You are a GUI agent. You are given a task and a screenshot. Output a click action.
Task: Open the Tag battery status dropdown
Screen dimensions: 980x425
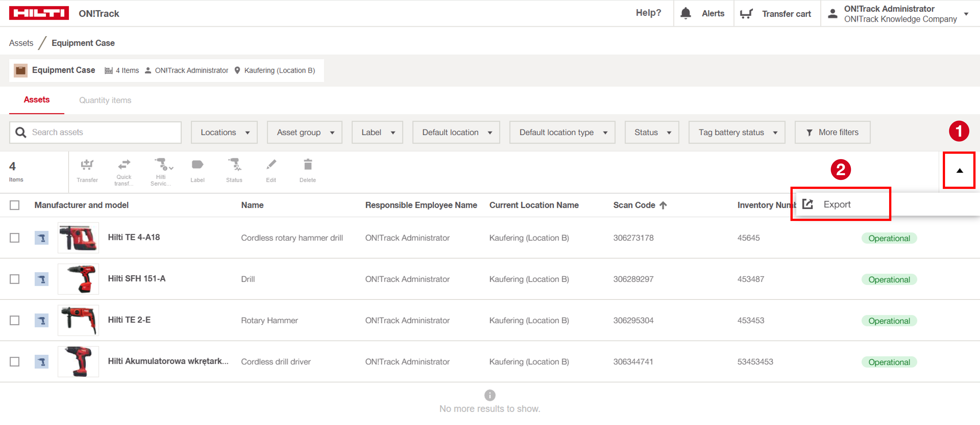point(737,132)
